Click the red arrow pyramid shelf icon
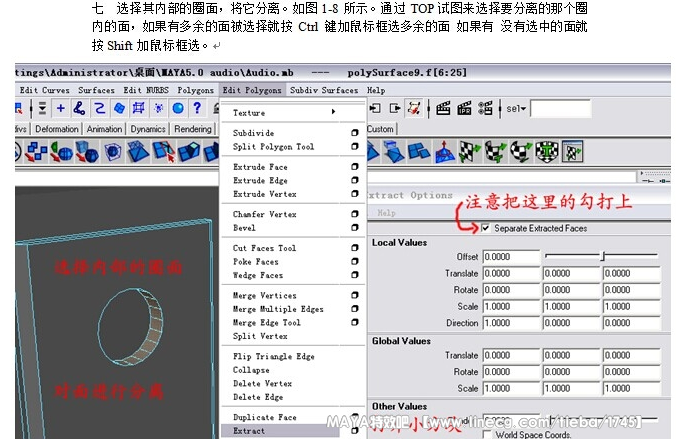 click(444, 152)
